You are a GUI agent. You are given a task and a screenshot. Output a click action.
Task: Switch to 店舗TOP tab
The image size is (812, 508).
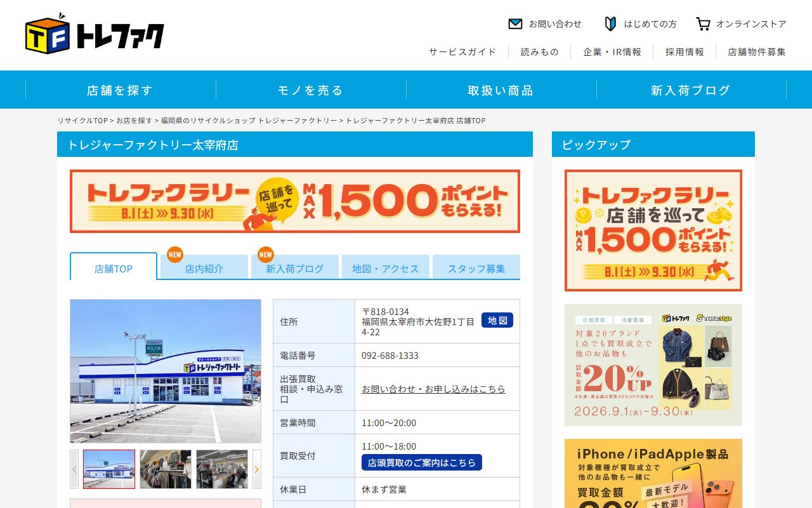tap(114, 268)
